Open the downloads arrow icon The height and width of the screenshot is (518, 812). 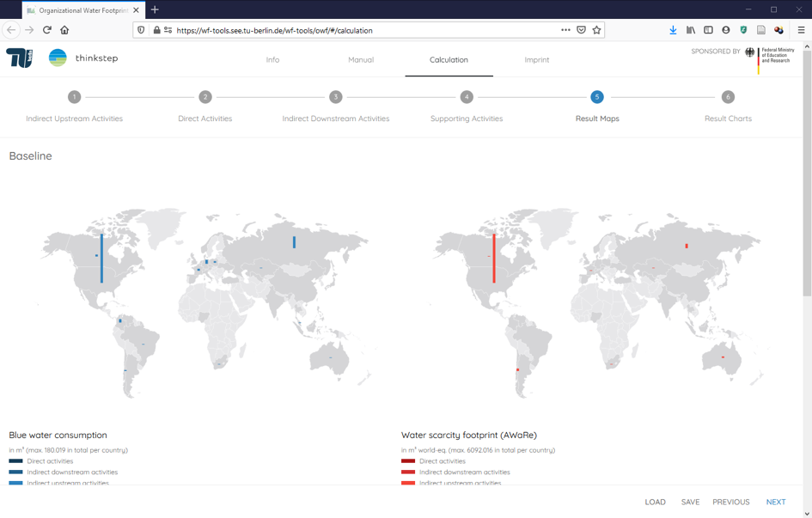point(673,30)
